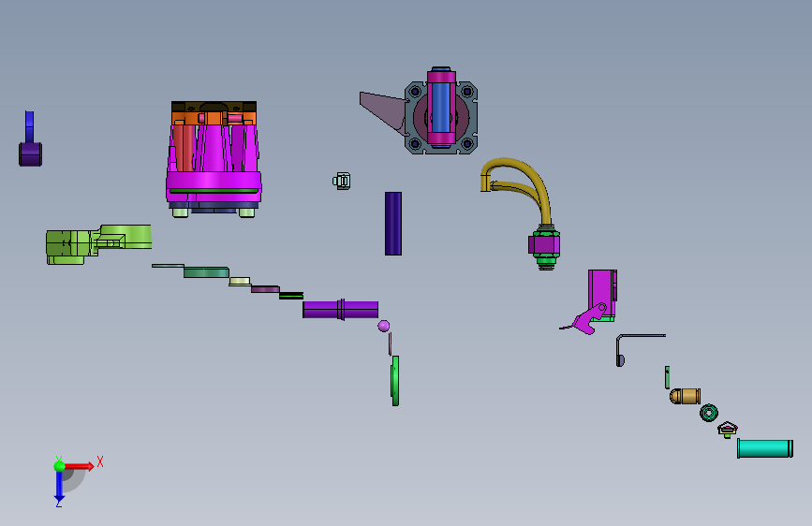Select the cream-colored small block
This screenshot has width=812, height=526.
(x=240, y=282)
